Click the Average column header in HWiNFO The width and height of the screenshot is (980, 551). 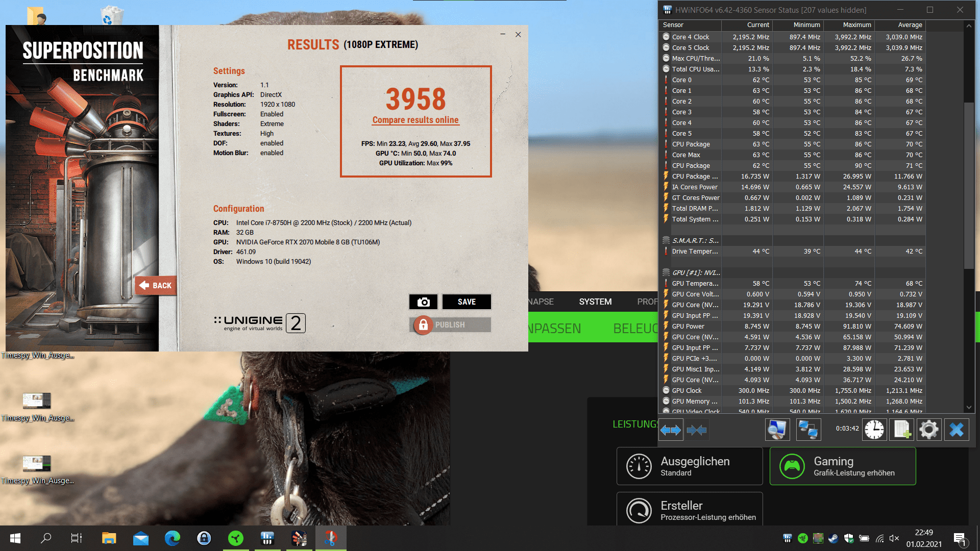pyautogui.click(x=900, y=25)
